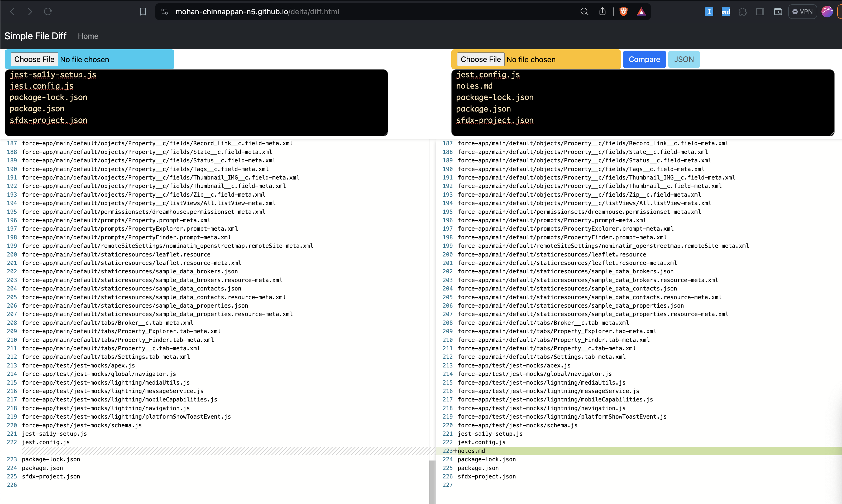
Task: Click right line 210 Property_Finder.tab-meta.xml
Action: 553,340
